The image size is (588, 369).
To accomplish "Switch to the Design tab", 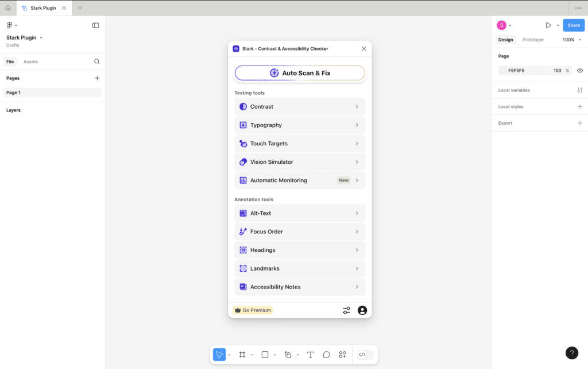I will click(x=505, y=40).
